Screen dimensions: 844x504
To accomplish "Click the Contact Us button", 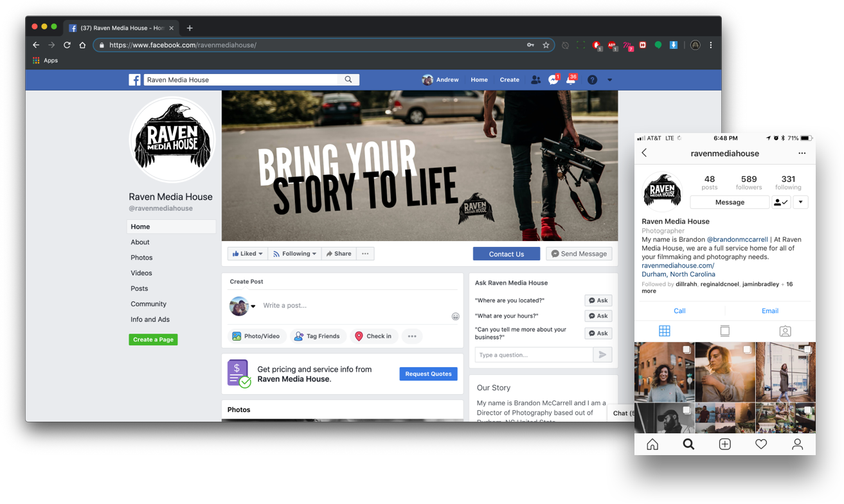I will coord(507,254).
